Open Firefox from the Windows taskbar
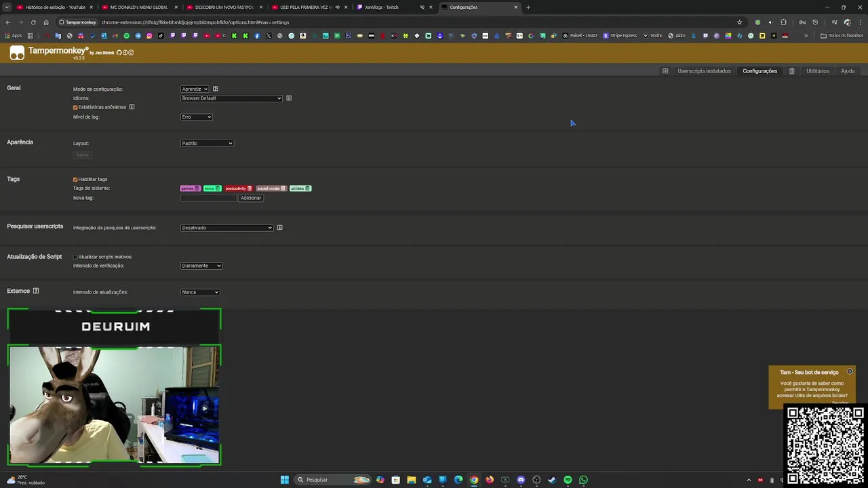The width and height of the screenshot is (868, 488). [490, 480]
